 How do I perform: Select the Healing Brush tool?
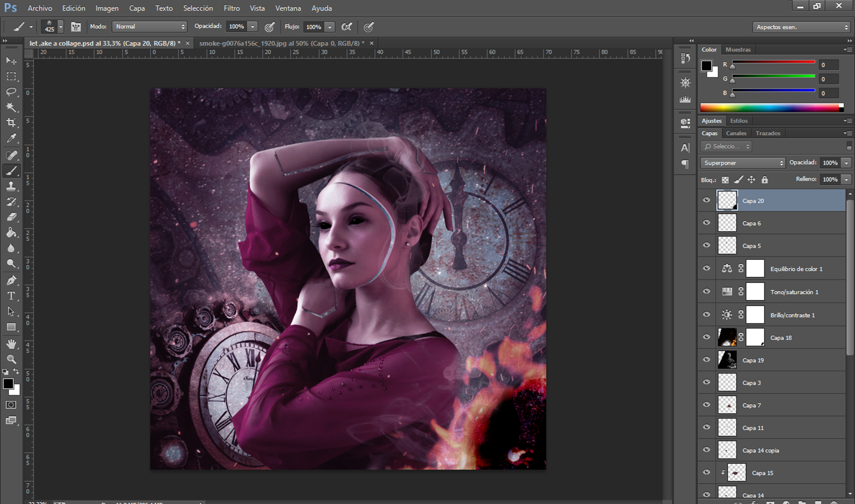coord(11,155)
